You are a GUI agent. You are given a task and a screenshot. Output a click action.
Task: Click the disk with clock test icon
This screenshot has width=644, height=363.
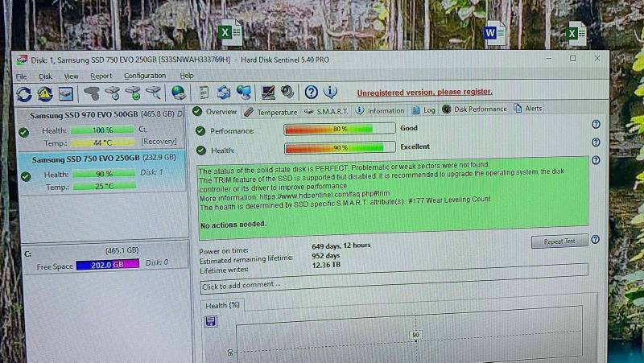coord(113,93)
